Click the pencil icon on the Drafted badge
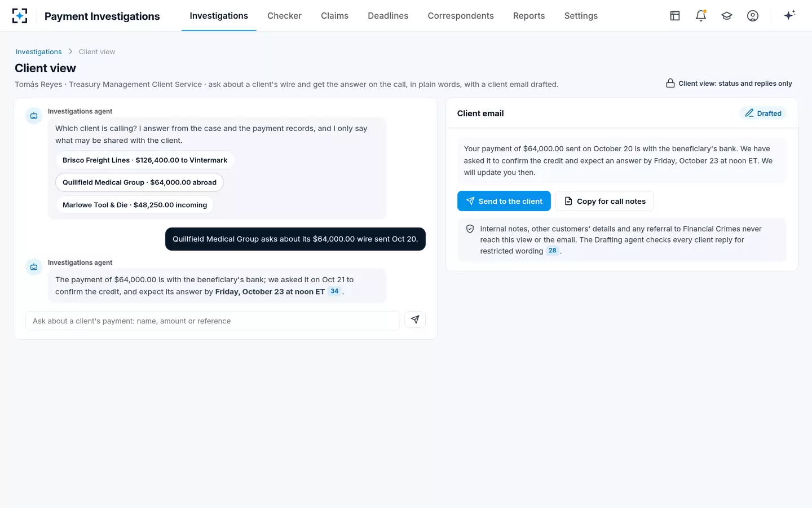This screenshot has height=508, width=812. pos(749,113)
